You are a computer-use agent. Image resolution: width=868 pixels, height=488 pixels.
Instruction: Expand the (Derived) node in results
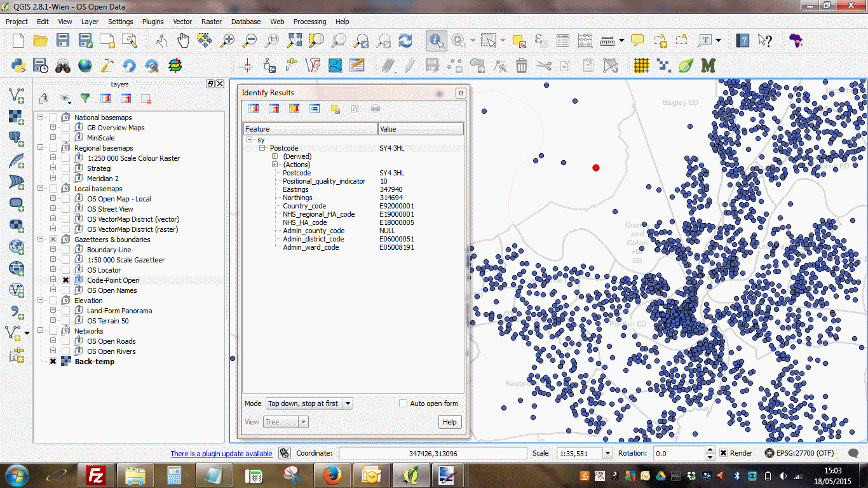click(x=275, y=156)
